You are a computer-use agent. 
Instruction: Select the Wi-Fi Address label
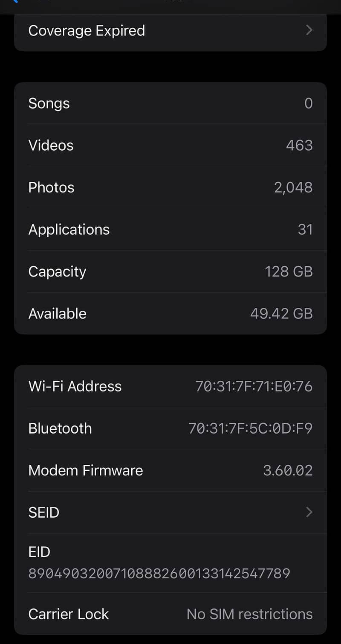(x=75, y=386)
